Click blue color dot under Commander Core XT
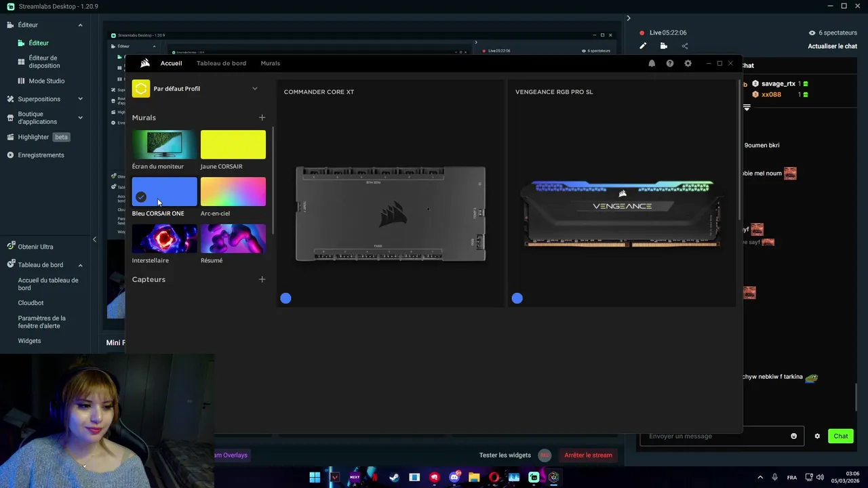This screenshot has width=868, height=488. (285, 298)
